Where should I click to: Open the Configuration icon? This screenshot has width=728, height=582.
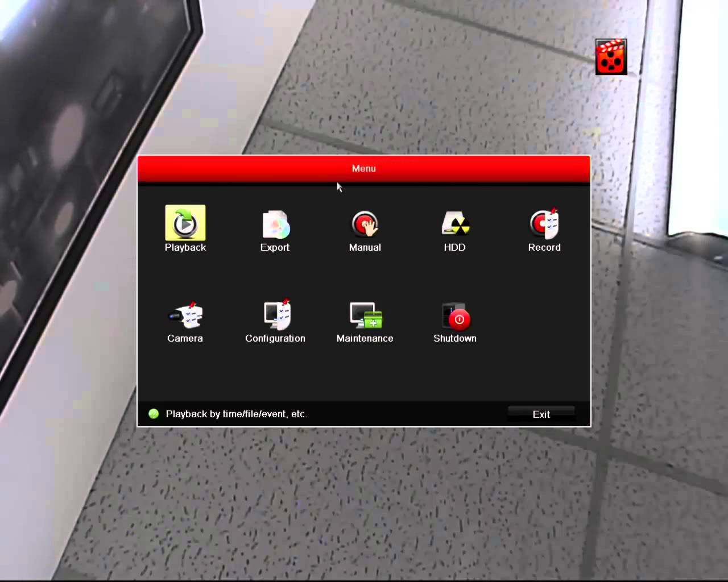click(277, 314)
